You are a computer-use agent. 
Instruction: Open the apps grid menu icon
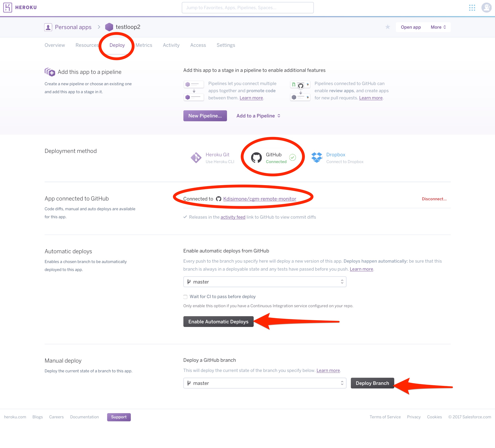(472, 8)
